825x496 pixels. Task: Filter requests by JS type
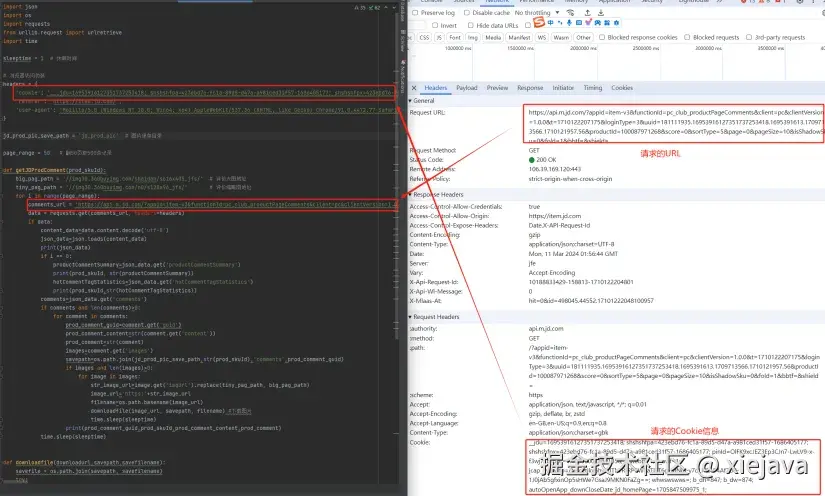[439, 37]
